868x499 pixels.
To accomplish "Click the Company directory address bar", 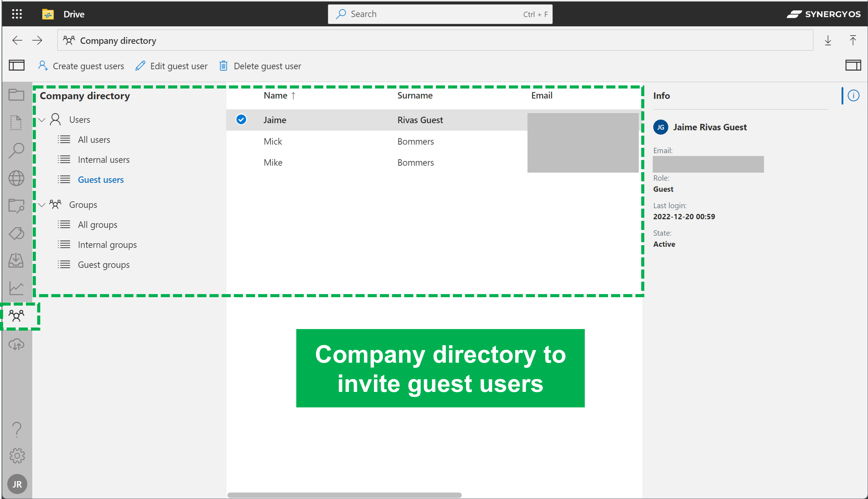I will point(435,40).
